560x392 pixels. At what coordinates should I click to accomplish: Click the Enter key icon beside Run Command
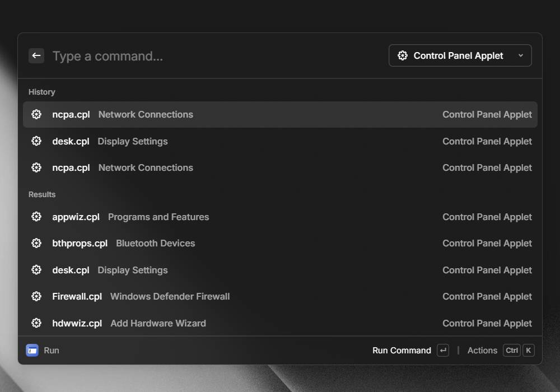(x=443, y=351)
